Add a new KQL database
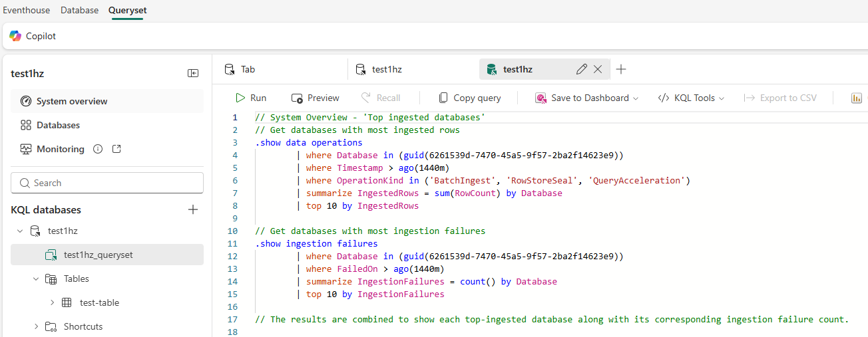The width and height of the screenshot is (868, 337). pyautogui.click(x=193, y=209)
